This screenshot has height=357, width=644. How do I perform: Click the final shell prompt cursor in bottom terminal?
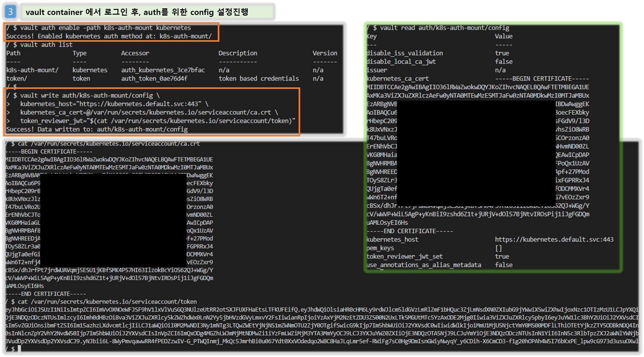pyautogui.click(x=19, y=349)
